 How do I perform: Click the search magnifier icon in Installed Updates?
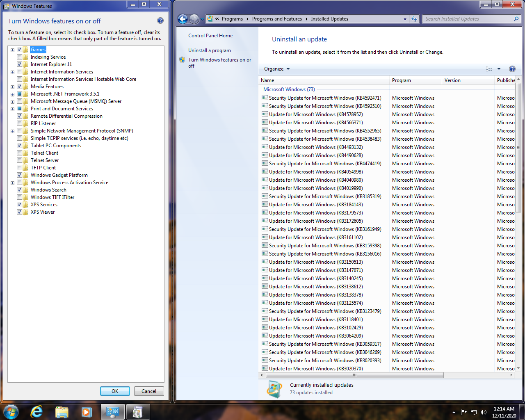point(516,19)
